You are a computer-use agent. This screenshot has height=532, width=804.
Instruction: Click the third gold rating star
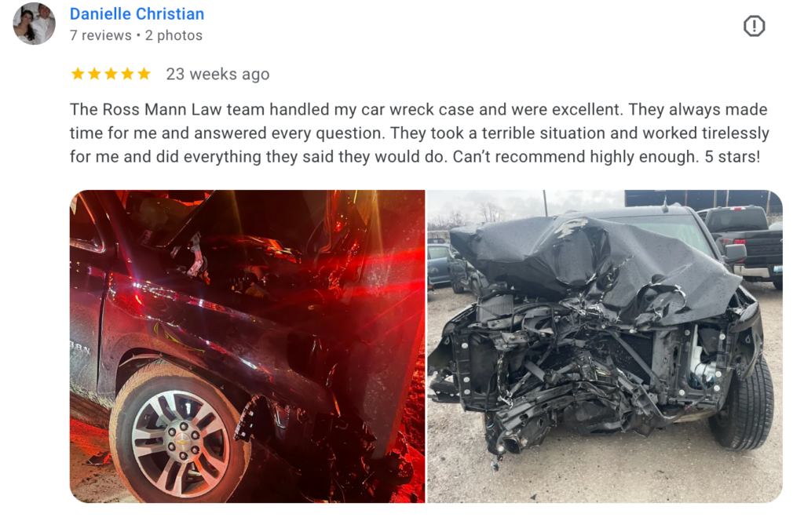(111, 75)
